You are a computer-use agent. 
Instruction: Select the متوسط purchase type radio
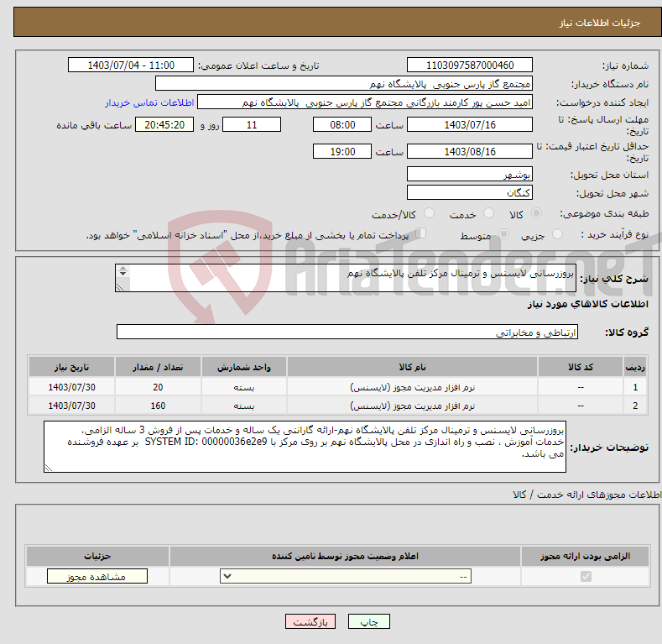[x=503, y=233]
